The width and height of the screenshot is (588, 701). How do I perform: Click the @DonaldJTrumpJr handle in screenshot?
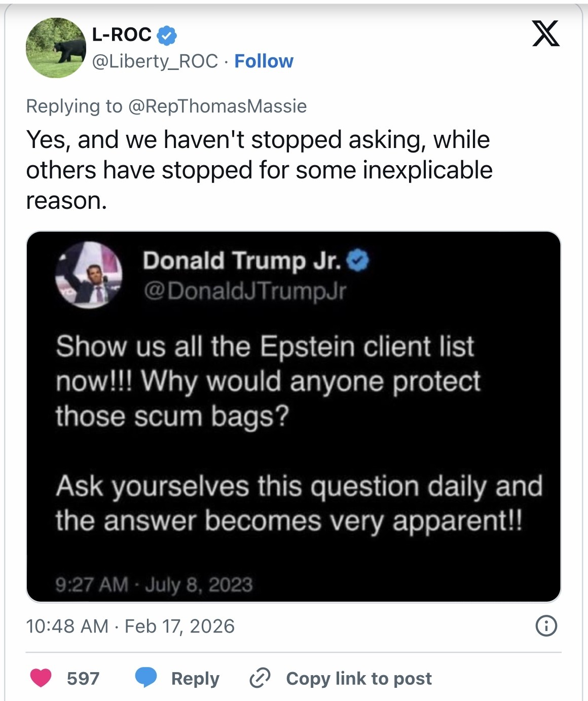(x=244, y=291)
